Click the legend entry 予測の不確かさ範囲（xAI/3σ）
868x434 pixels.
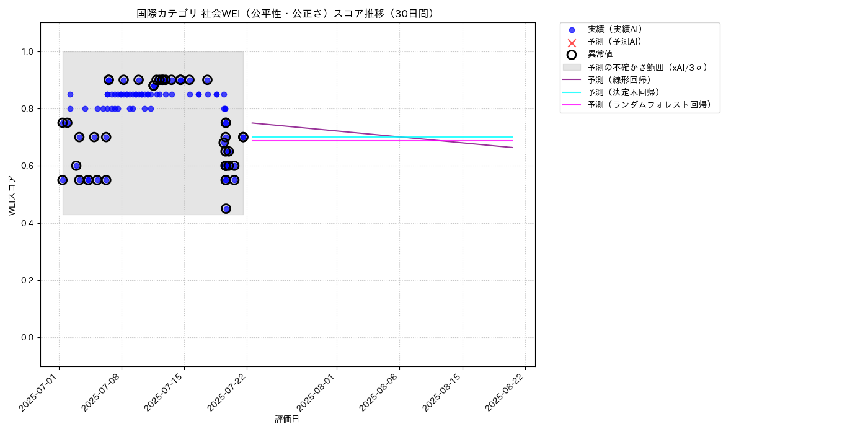[x=648, y=67]
